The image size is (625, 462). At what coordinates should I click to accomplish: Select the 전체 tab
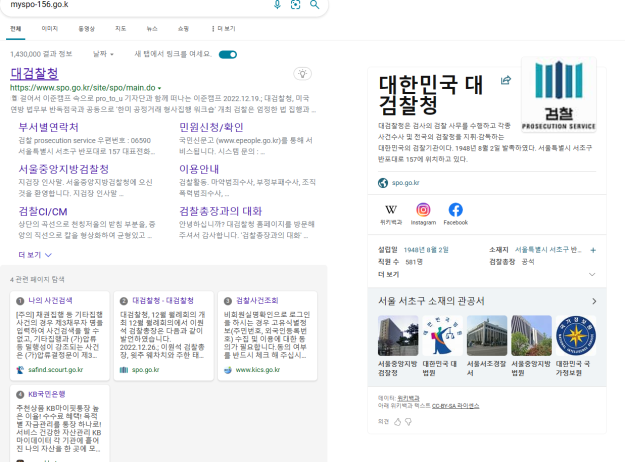[x=16, y=29]
